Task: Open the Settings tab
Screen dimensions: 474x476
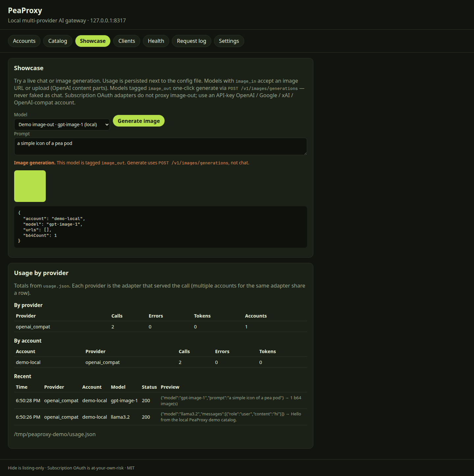Action: 229,41
